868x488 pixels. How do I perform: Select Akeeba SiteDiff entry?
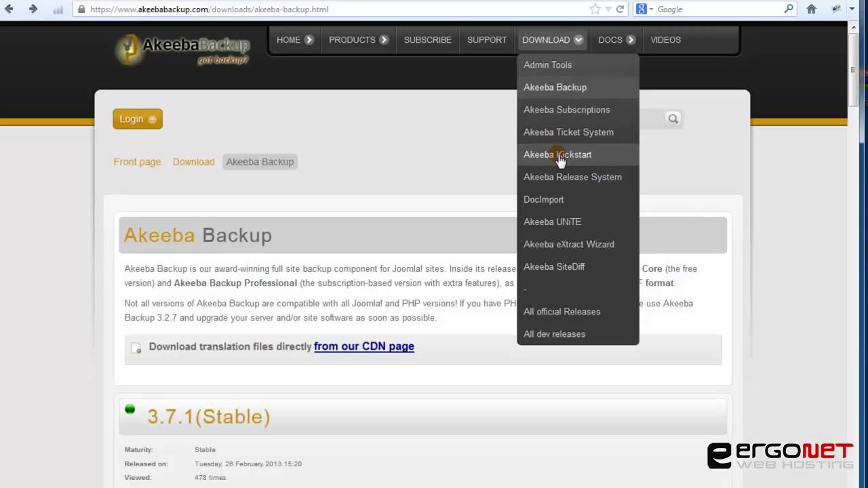[x=578, y=266]
